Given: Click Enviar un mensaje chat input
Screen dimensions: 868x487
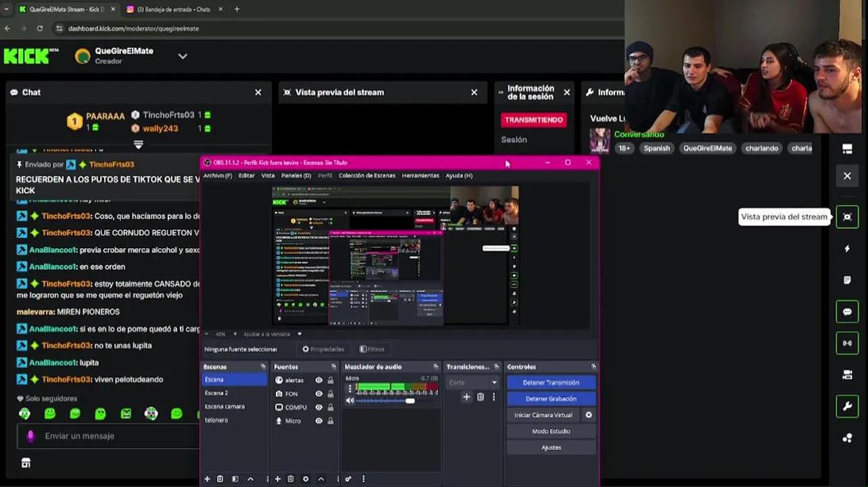Looking at the screenshot, I should tap(108, 436).
